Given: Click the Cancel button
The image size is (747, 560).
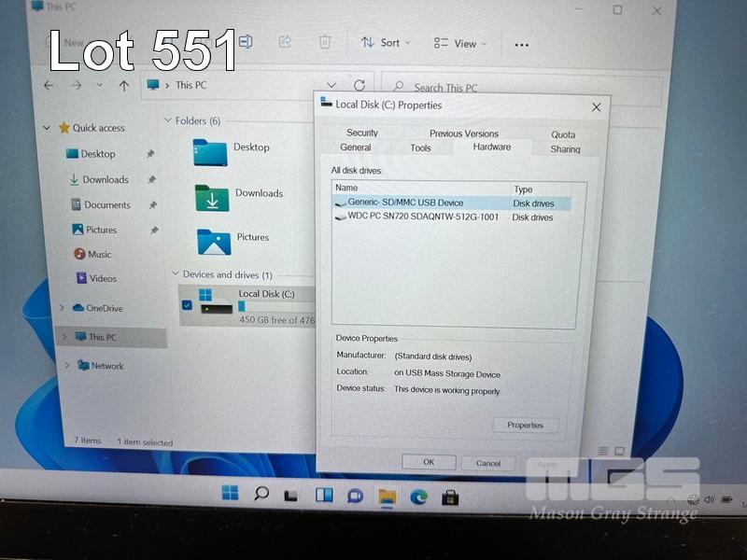Looking at the screenshot, I should 488,463.
